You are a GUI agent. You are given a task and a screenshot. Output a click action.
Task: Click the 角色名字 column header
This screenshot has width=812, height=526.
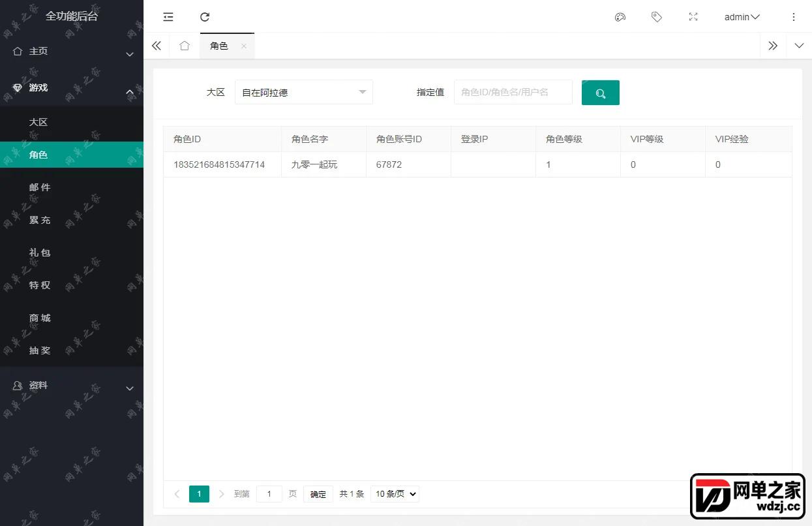pyautogui.click(x=323, y=139)
